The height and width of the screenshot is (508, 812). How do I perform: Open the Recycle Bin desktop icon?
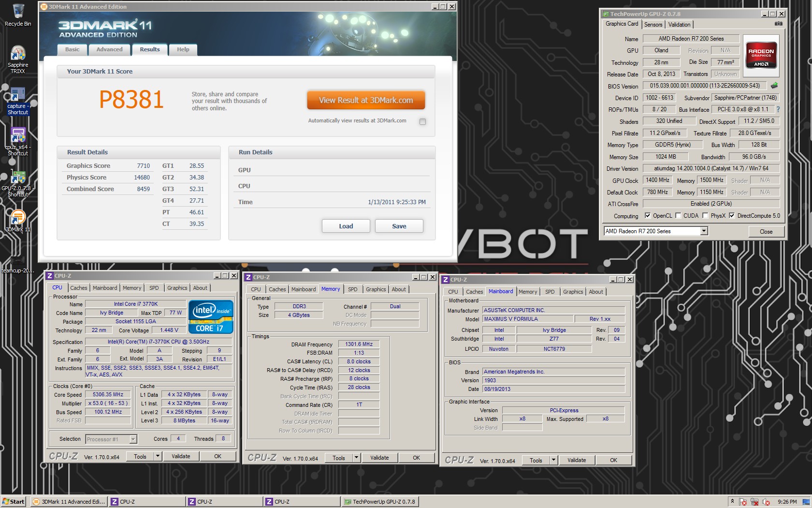(x=18, y=15)
